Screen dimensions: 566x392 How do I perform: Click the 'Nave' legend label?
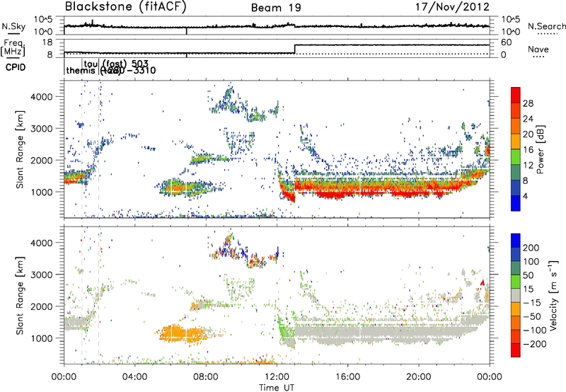click(x=538, y=49)
